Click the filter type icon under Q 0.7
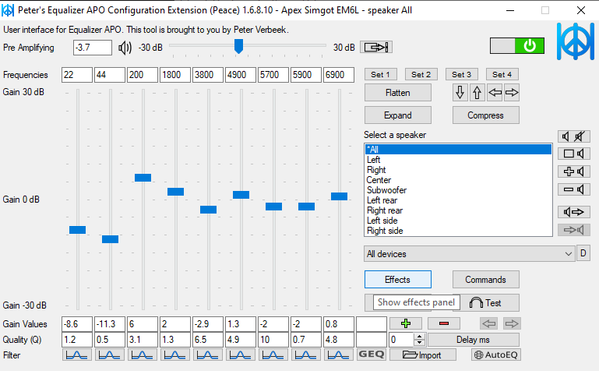599x371 pixels. pos(306,355)
